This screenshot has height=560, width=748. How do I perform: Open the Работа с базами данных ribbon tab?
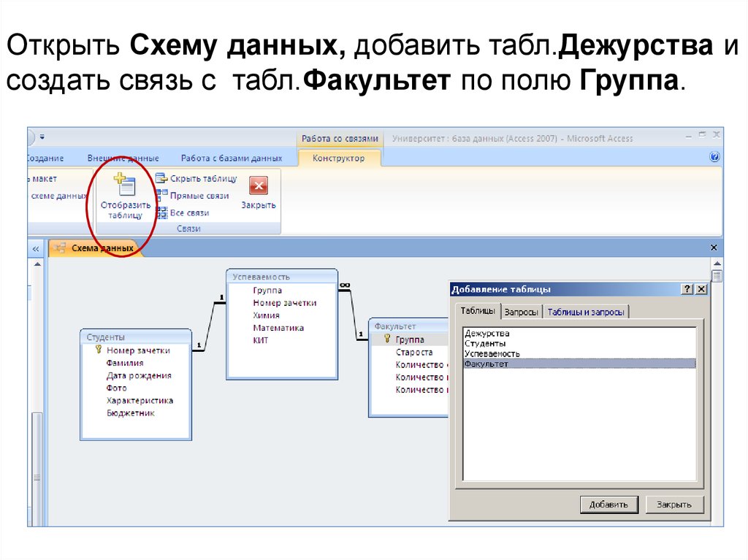pyautogui.click(x=231, y=158)
